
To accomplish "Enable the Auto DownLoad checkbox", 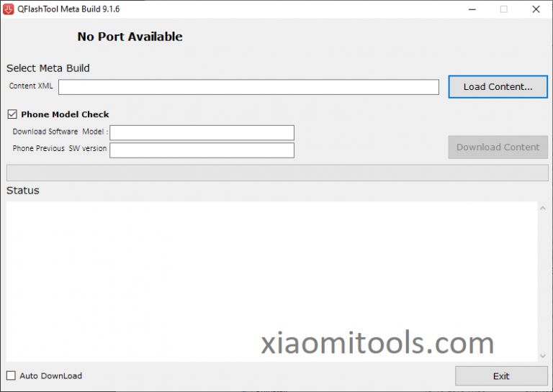I will 11,375.
